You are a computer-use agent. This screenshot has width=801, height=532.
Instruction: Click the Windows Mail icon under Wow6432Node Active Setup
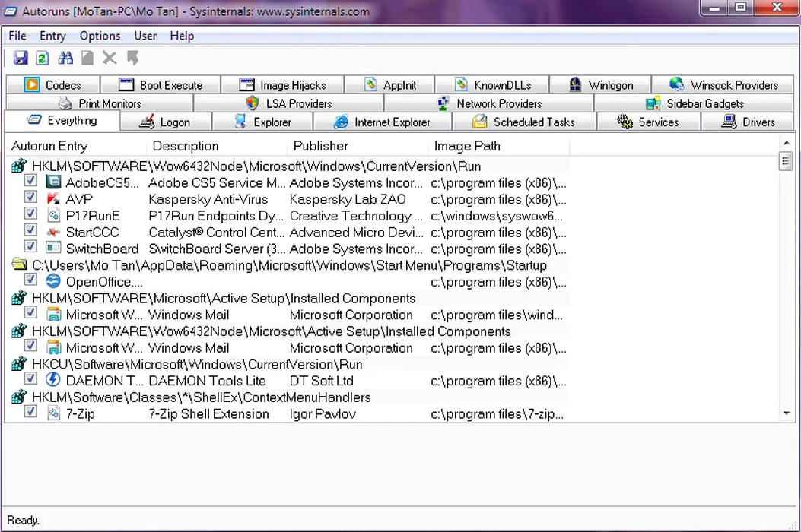click(x=53, y=347)
